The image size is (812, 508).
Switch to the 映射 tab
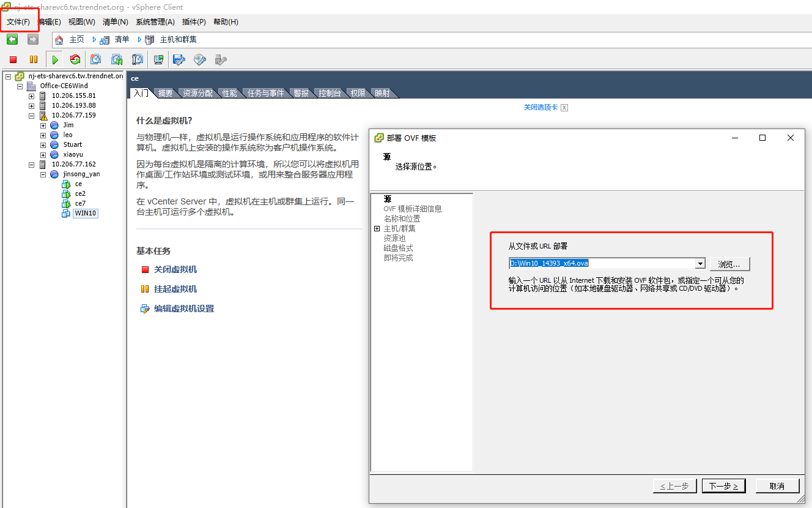383,93
